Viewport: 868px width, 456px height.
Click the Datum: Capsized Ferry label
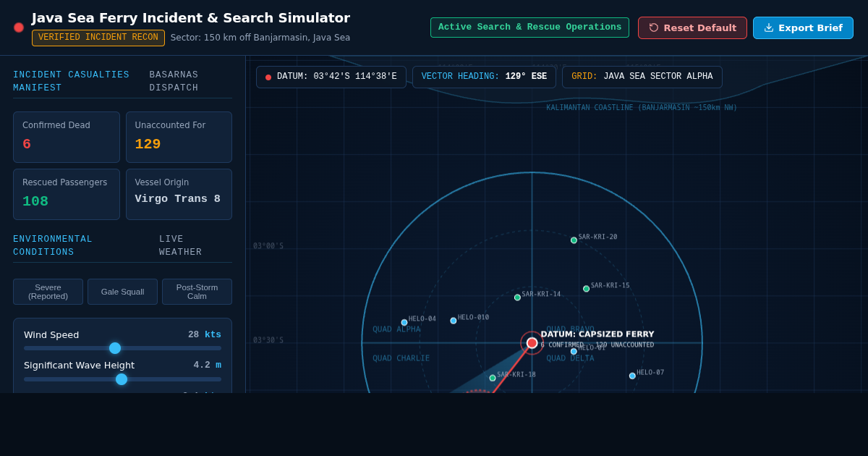[x=597, y=334]
